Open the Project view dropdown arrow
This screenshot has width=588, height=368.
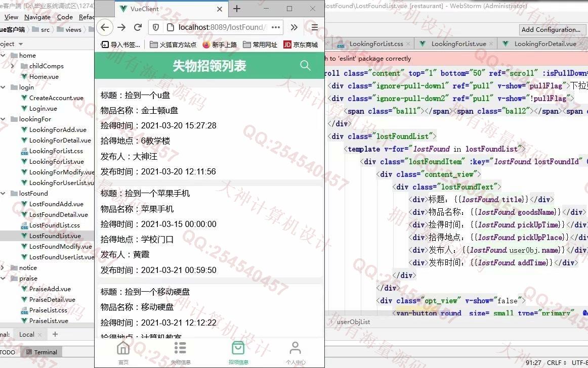click(21, 44)
